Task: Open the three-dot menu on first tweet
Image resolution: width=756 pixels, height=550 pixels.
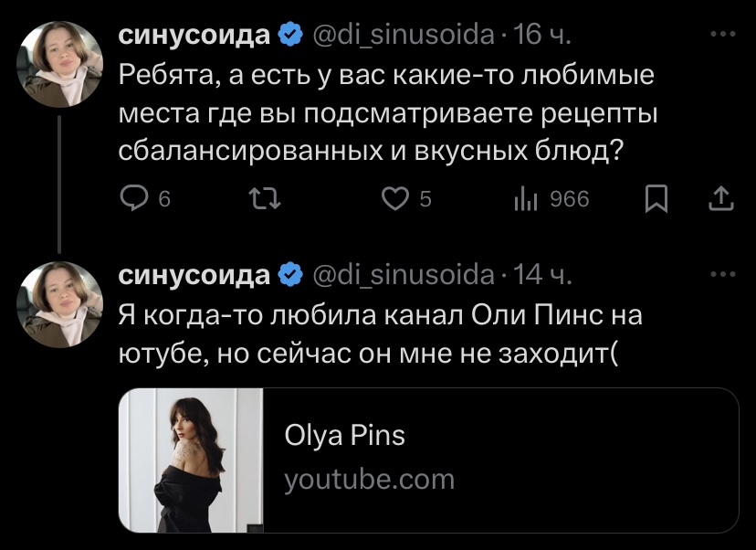Action: point(721,36)
